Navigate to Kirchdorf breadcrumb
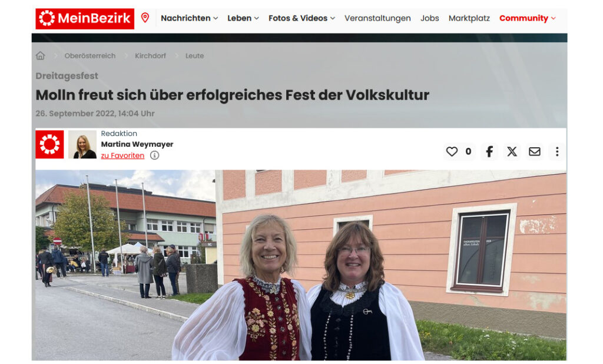 pos(150,56)
